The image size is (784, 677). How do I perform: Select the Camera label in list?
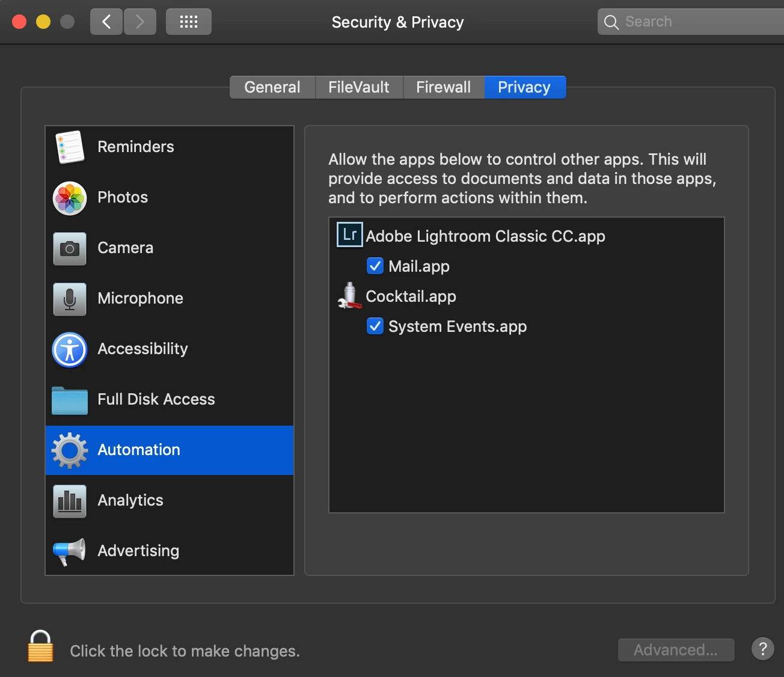pyautogui.click(x=126, y=248)
